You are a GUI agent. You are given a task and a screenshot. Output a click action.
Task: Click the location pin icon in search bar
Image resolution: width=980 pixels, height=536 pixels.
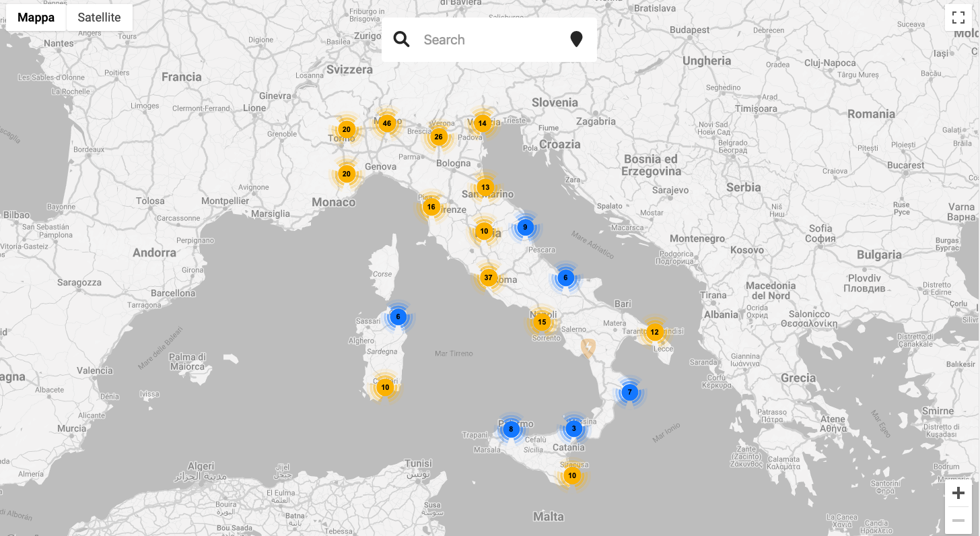576,40
